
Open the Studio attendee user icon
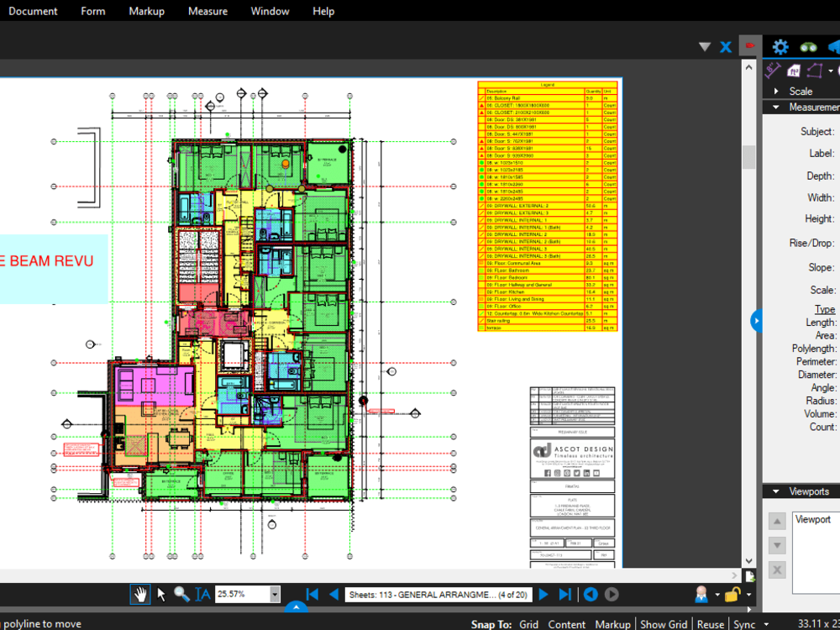pyautogui.click(x=701, y=594)
